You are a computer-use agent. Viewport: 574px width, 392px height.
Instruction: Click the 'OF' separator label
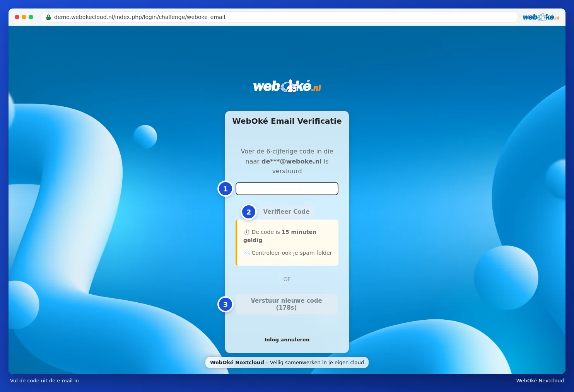click(287, 279)
